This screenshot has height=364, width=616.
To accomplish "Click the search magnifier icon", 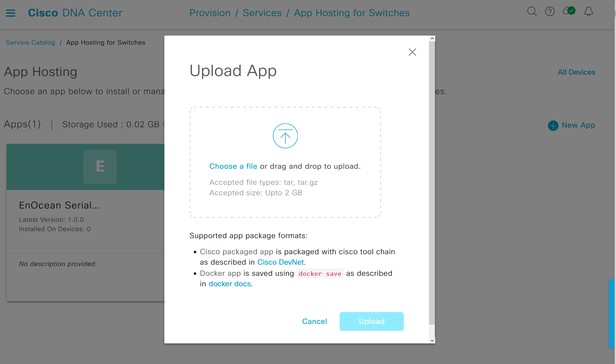I will 532,12.
